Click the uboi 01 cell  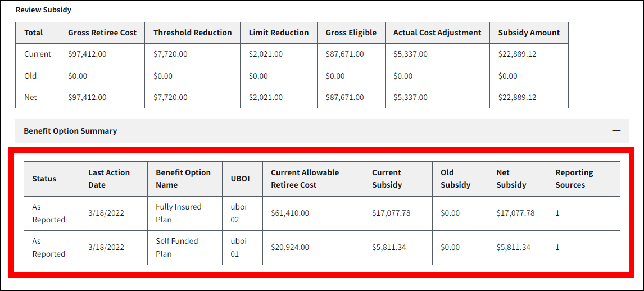click(238, 247)
